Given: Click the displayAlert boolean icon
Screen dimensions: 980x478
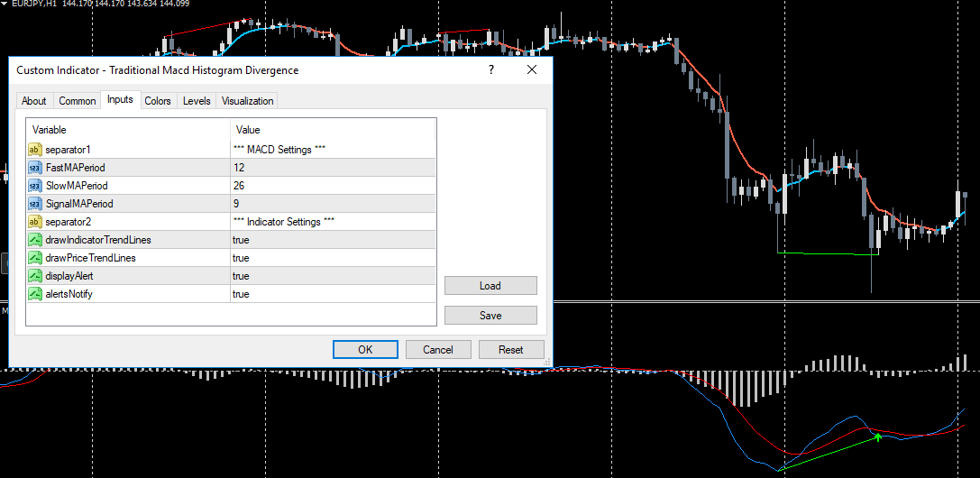Looking at the screenshot, I should click(35, 276).
